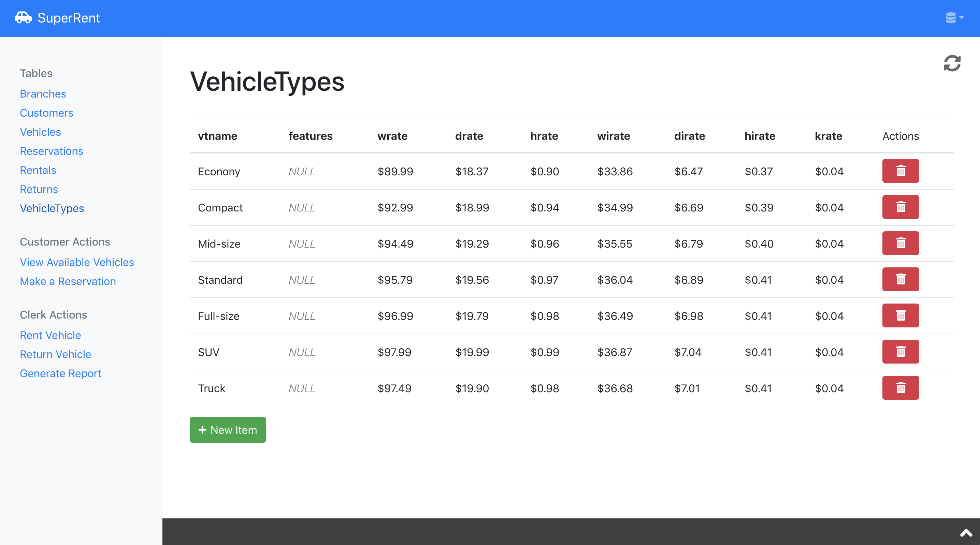Open the Customers table link
Image resolution: width=980 pixels, height=545 pixels.
tap(46, 113)
